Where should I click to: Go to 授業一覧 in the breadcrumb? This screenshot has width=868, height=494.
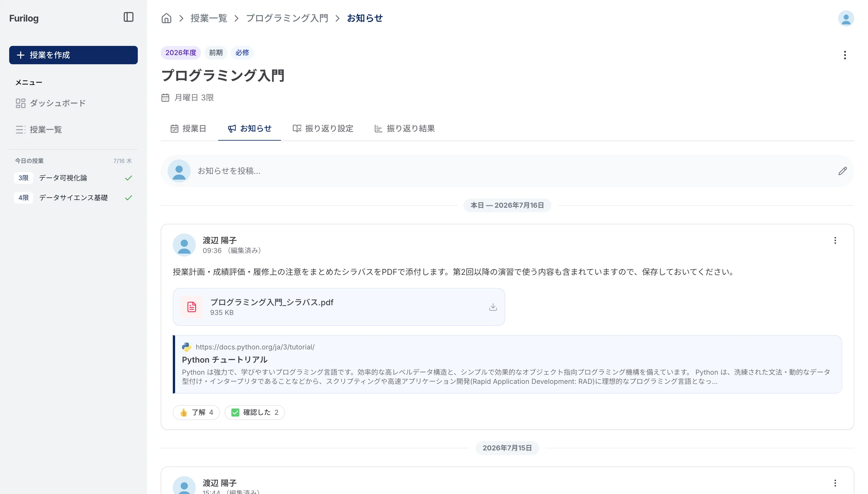click(x=209, y=18)
